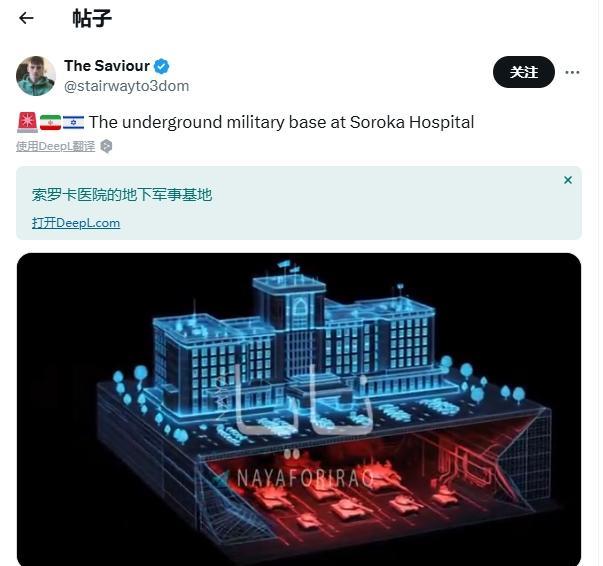The image size is (603, 566).
Task: Click the translated text 索罗卡医院的地下军事基地
Action: [x=122, y=195]
